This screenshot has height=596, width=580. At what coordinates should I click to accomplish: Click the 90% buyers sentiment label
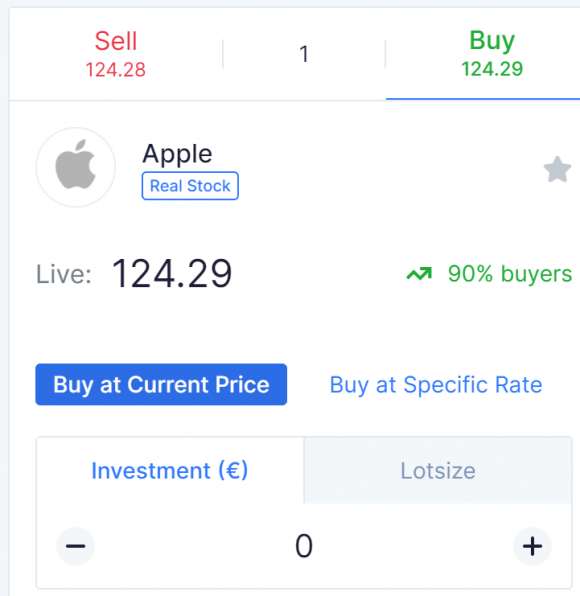pyautogui.click(x=510, y=274)
